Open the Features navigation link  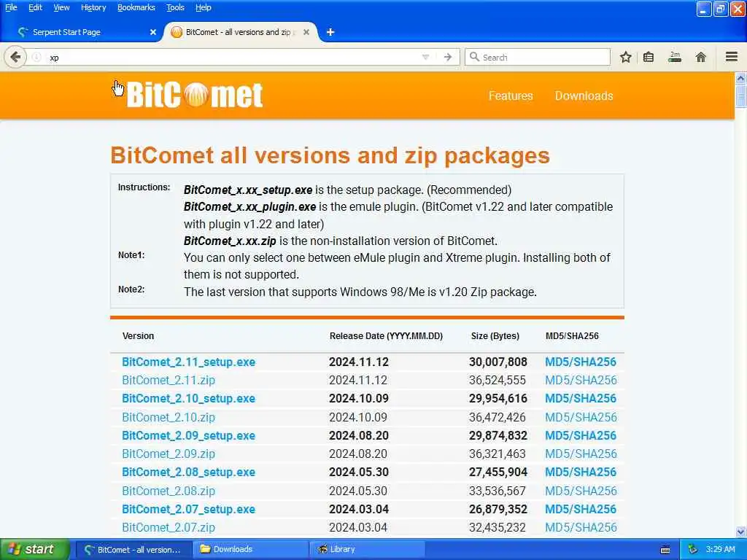tap(511, 96)
